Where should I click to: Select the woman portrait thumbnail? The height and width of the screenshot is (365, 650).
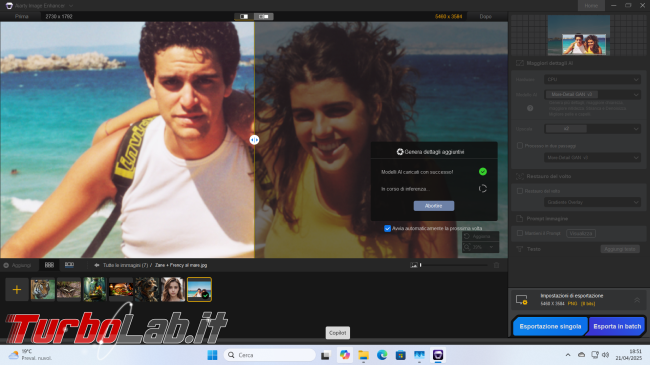(x=173, y=289)
